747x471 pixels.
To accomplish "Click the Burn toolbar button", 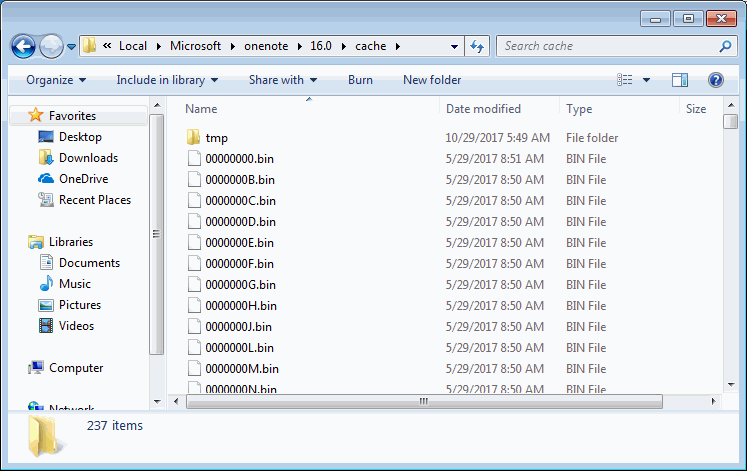I will 360,80.
